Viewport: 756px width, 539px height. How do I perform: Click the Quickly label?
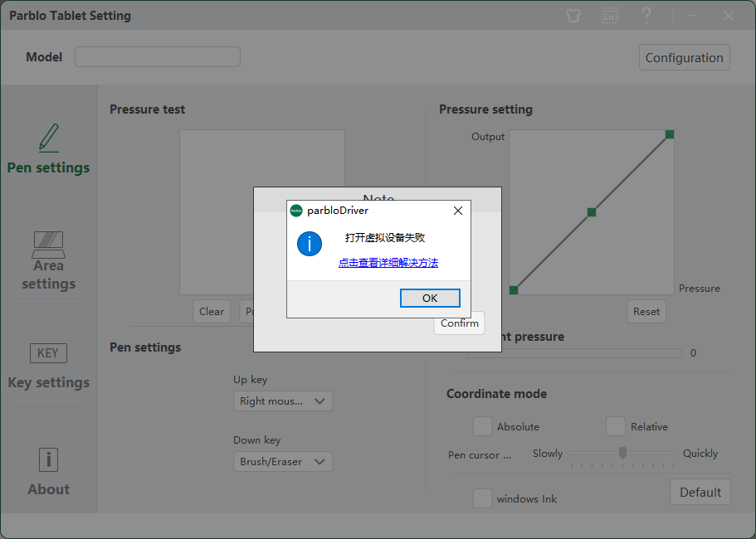click(700, 454)
